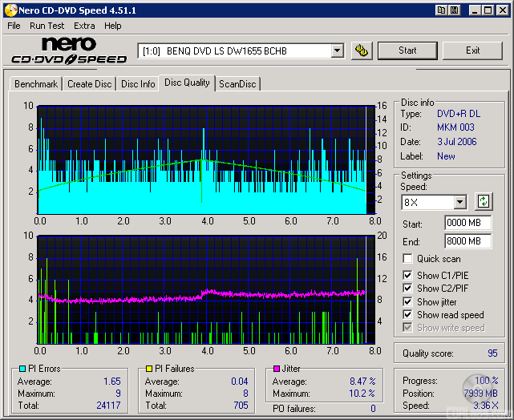
Task: Disable the Show read speed checkbox
Action: point(408,315)
